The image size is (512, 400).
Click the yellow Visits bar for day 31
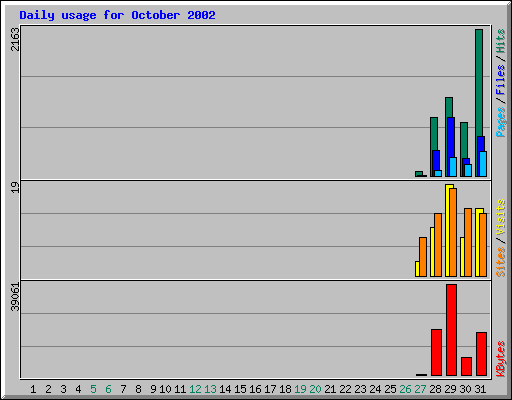[x=478, y=242]
